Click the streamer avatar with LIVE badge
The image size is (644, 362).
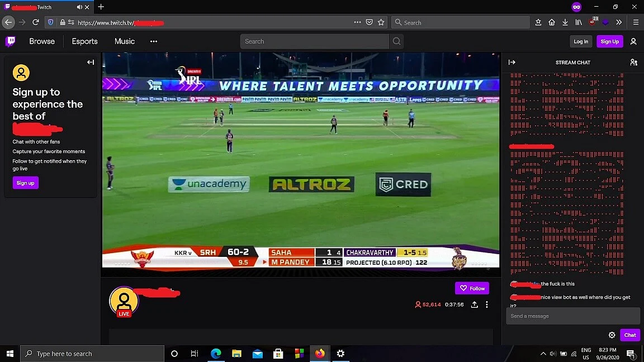click(x=124, y=302)
